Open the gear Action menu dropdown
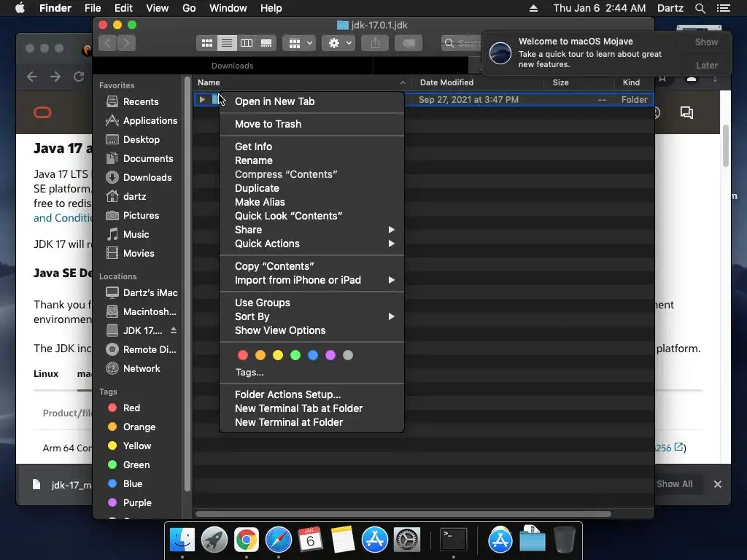This screenshot has width=747, height=560. (338, 43)
